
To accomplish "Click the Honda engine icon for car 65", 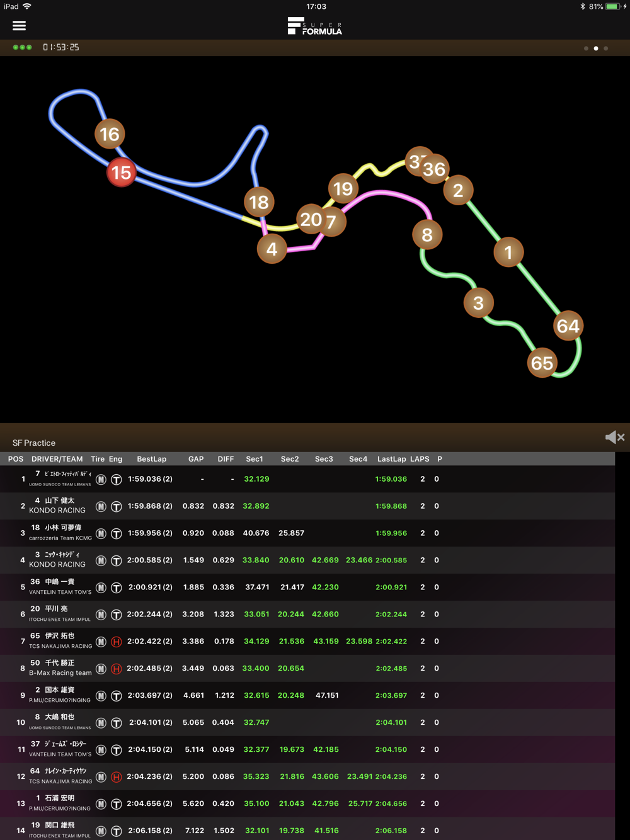I will (116, 642).
